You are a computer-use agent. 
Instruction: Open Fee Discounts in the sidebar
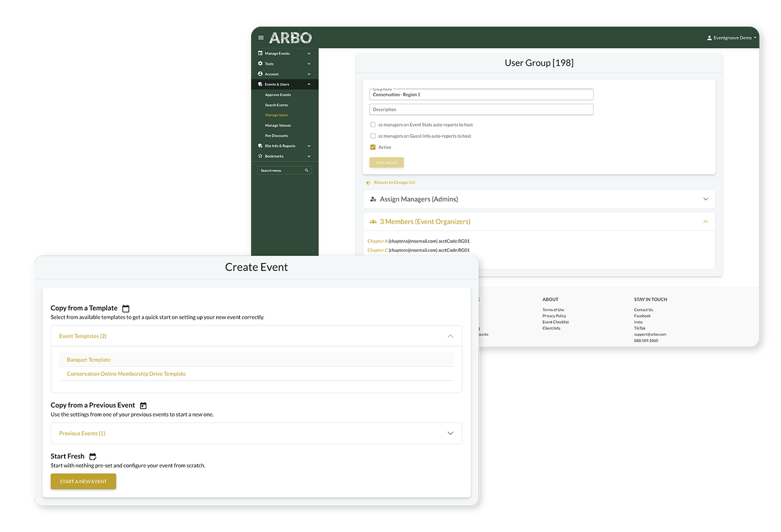tap(276, 136)
